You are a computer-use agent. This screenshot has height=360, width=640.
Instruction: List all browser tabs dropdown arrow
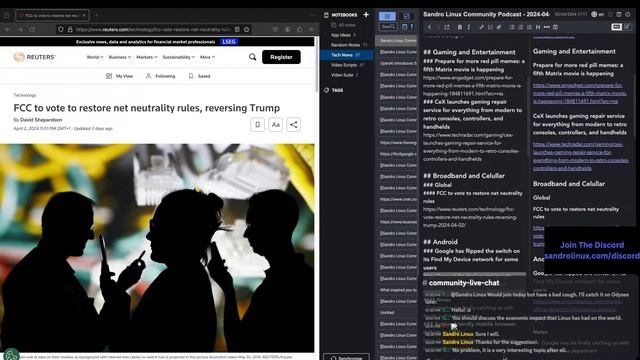pyautogui.click(x=312, y=16)
